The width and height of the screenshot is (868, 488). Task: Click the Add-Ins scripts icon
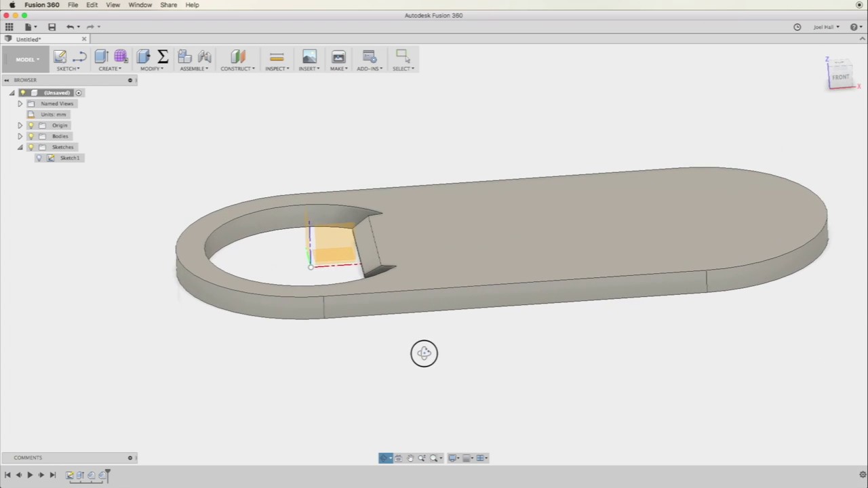pyautogui.click(x=370, y=57)
